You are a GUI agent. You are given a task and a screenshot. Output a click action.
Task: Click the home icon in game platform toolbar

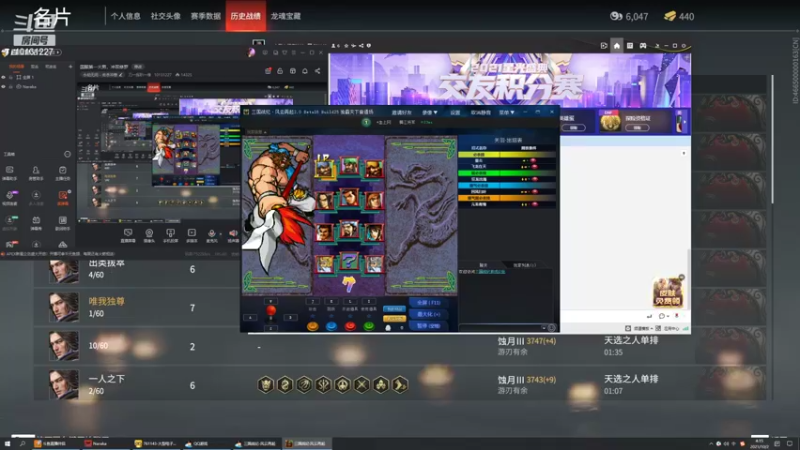pyautogui.click(x=616, y=46)
